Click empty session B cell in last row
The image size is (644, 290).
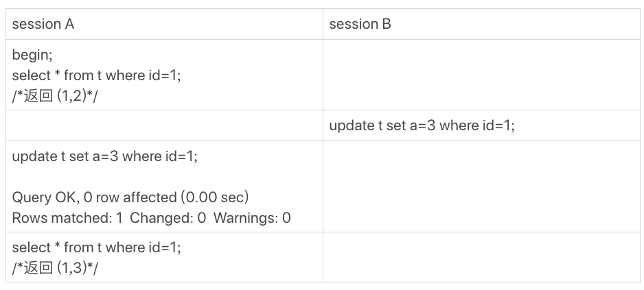[x=481, y=257]
